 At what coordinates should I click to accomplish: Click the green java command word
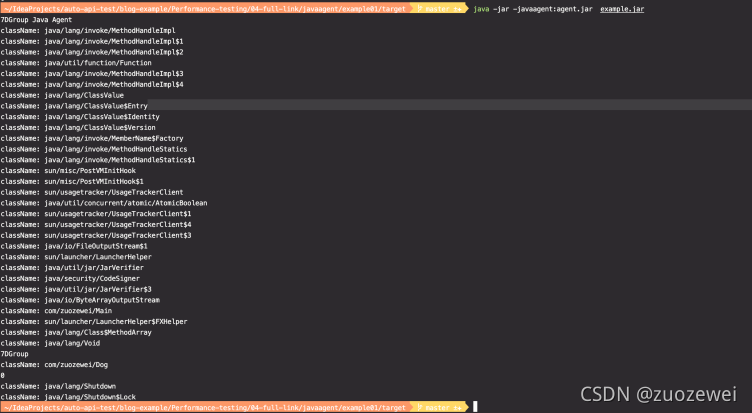(481, 9)
